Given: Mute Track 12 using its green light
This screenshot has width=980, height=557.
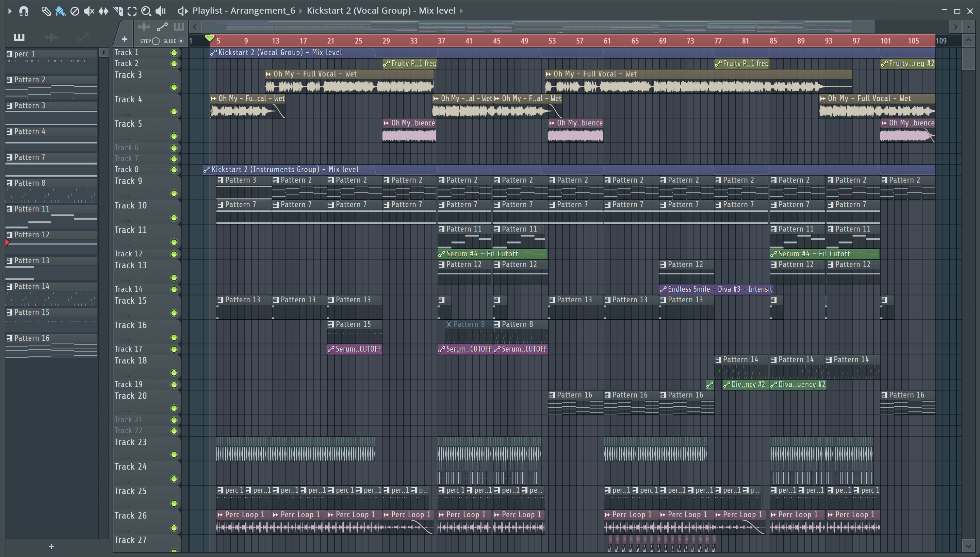Looking at the screenshot, I should (x=174, y=254).
